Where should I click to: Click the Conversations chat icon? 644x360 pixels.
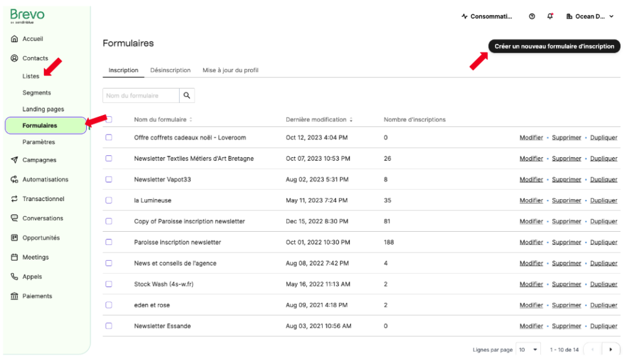tap(14, 219)
